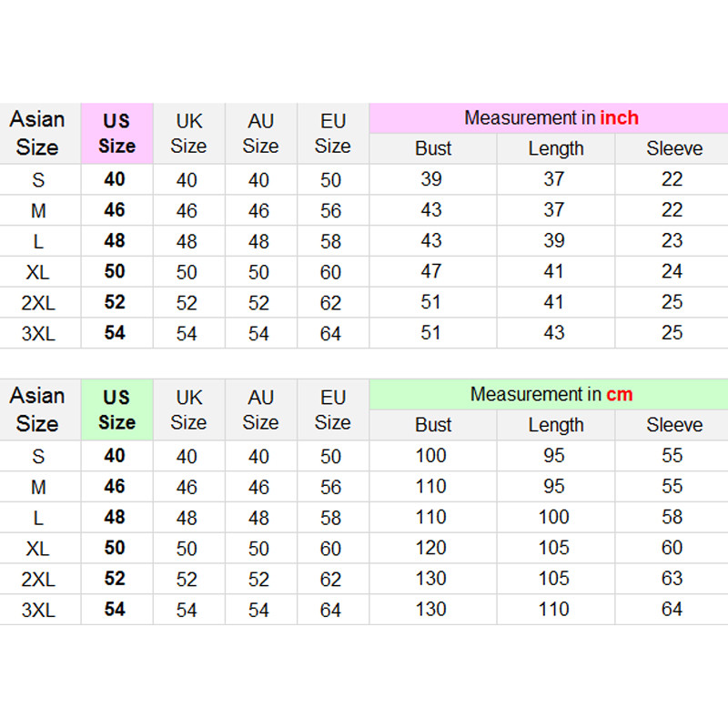
Task: Click the sleeve value 24 in inch table
Action: coord(672,272)
